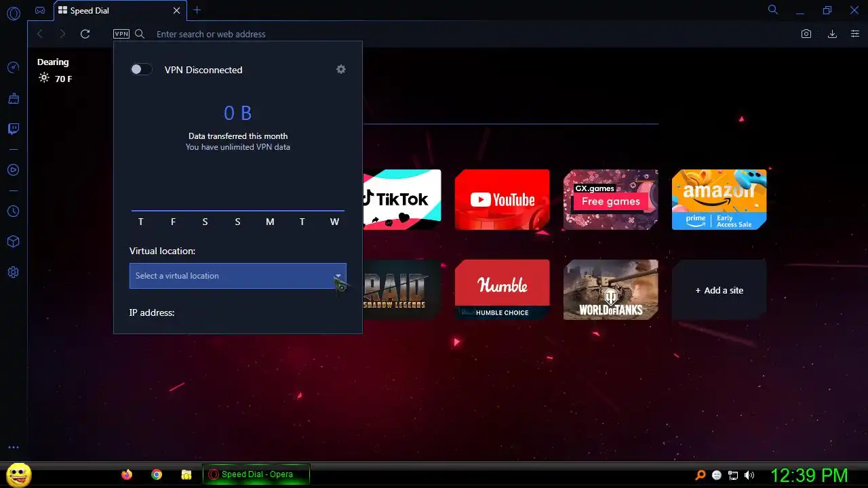Click the 70 F temperature reading

pyautogui.click(x=63, y=79)
